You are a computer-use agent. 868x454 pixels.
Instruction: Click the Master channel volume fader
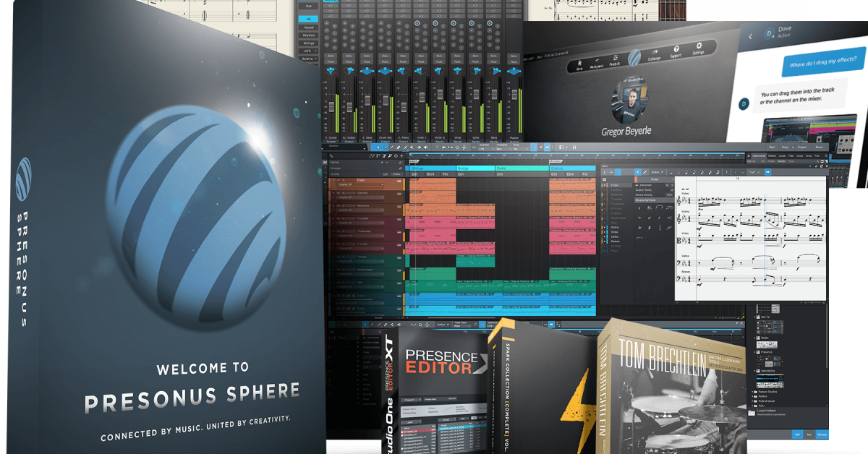tap(514, 95)
